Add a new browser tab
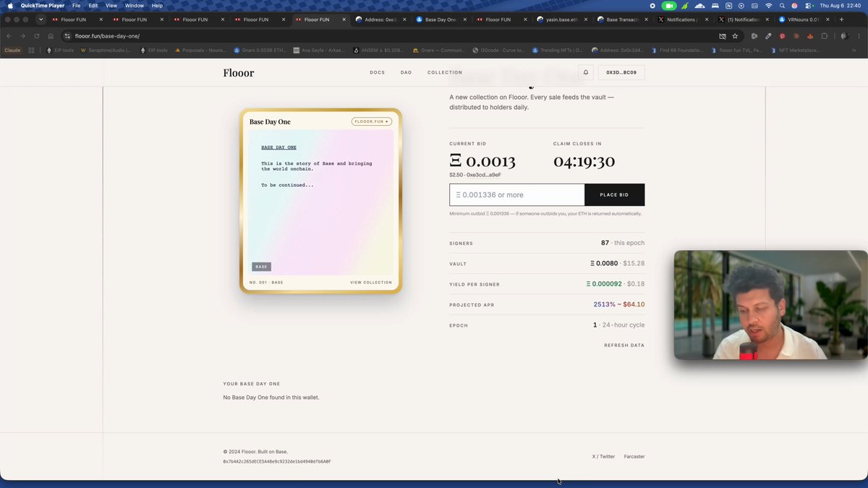The width and height of the screenshot is (868, 488). [841, 20]
